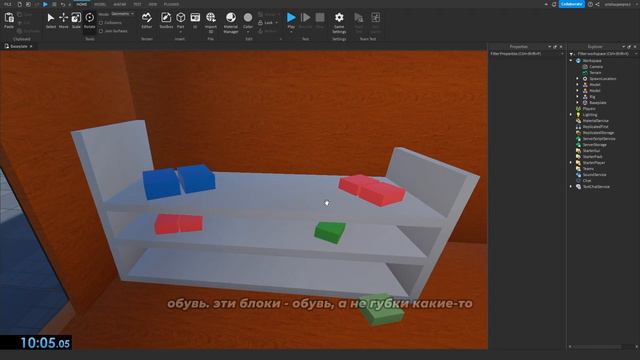This screenshot has width=640, height=360.
Task: Select Camera in Explorer
Action: click(596, 67)
